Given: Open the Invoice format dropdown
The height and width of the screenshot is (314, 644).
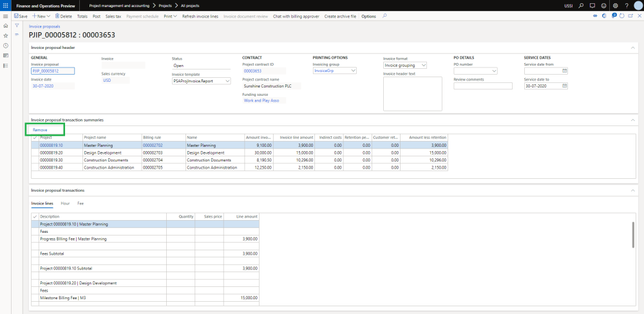Looking at the screenshot, I should click(423, 65).
